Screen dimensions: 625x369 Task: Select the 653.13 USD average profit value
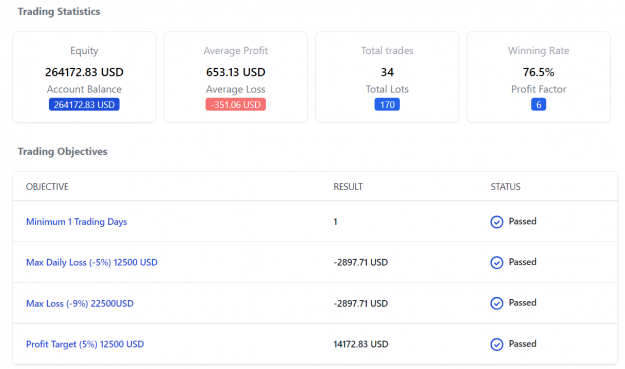236,72
